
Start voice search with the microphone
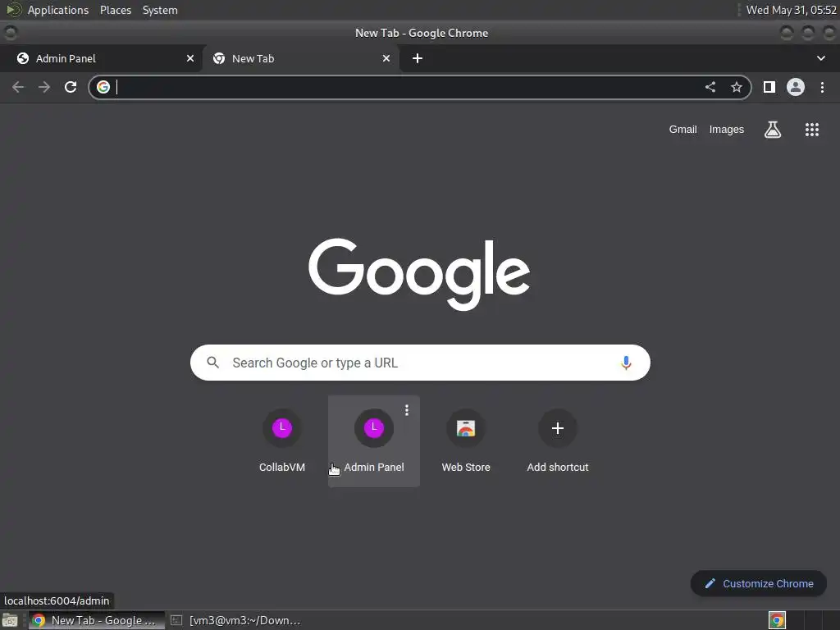pos(626,363)
